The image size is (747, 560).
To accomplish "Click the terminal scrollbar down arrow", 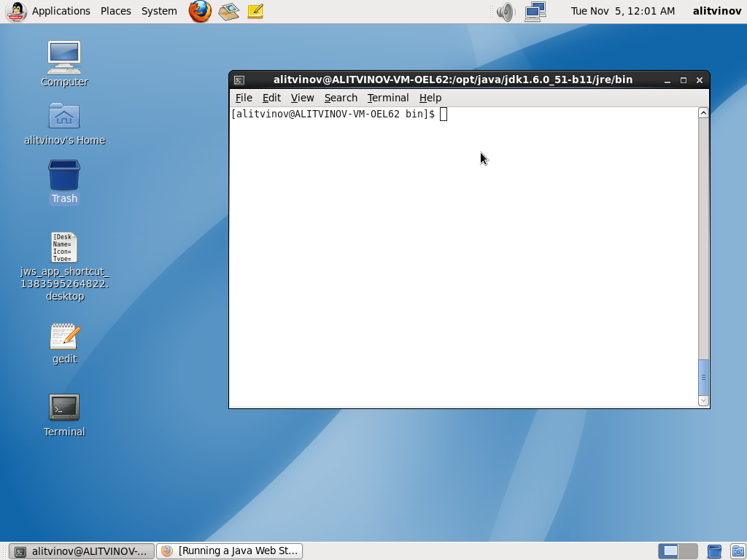I will pyautogui.click(x=703, y=400).
